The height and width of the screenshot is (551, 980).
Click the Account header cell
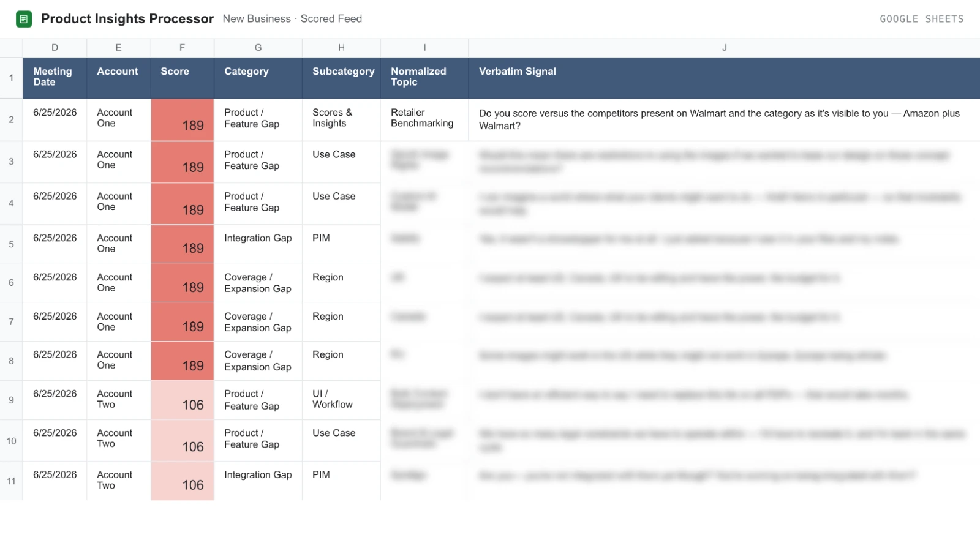point(119,78)
